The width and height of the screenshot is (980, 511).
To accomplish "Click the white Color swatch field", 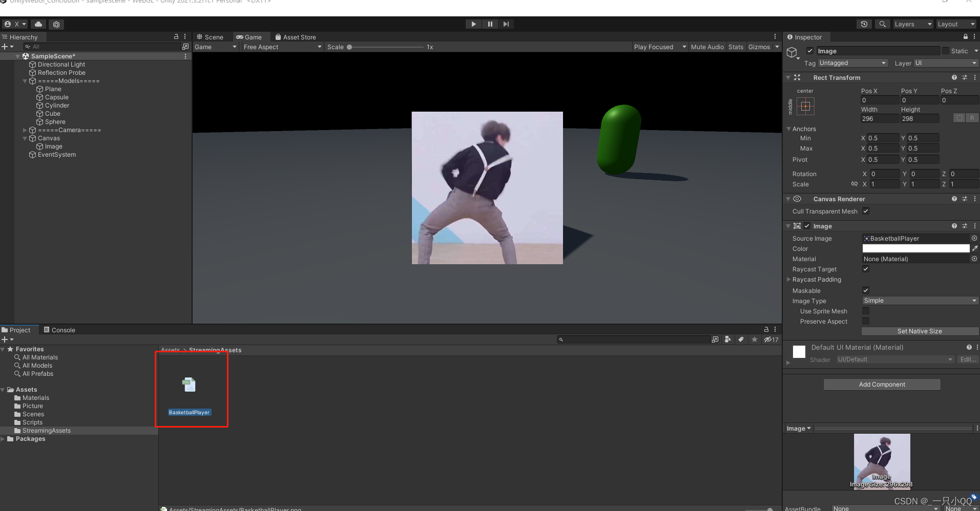I will point(916,248).
